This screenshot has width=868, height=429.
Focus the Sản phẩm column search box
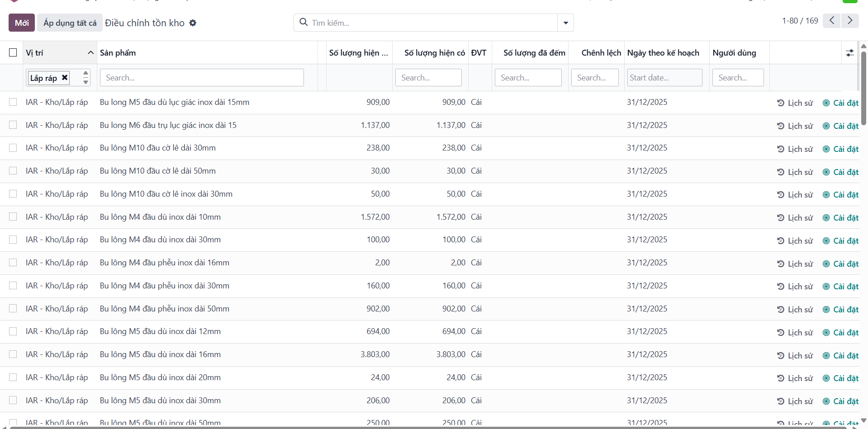[x=202, y=77]
